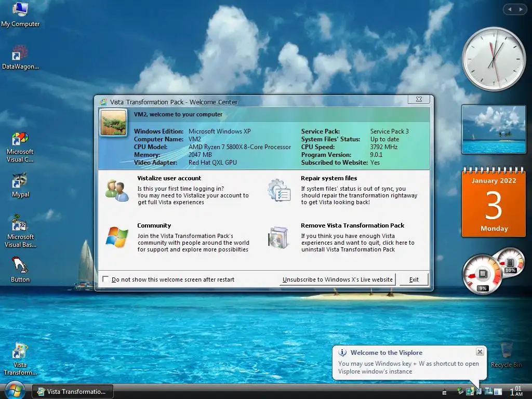Go to next sidebar gadget page arrow
Image resolution: width=532 pixels, height=399 pixels.
coord(521,9)
